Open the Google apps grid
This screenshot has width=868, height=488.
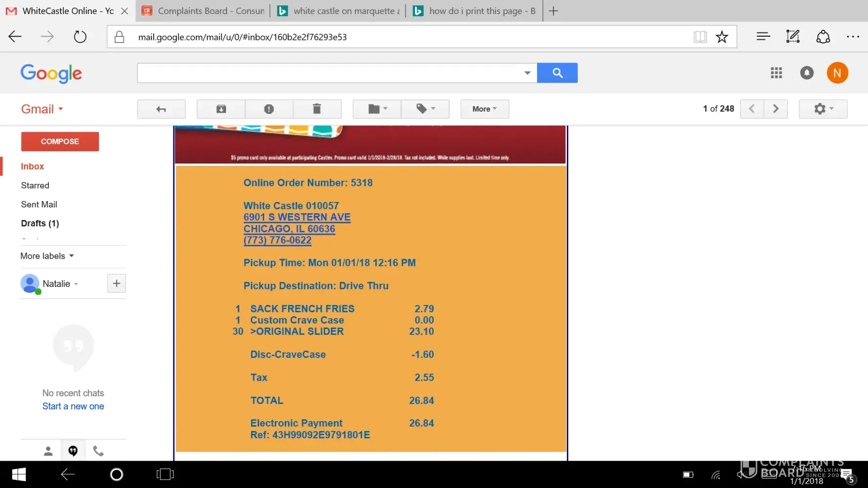(x=776, y=73)
